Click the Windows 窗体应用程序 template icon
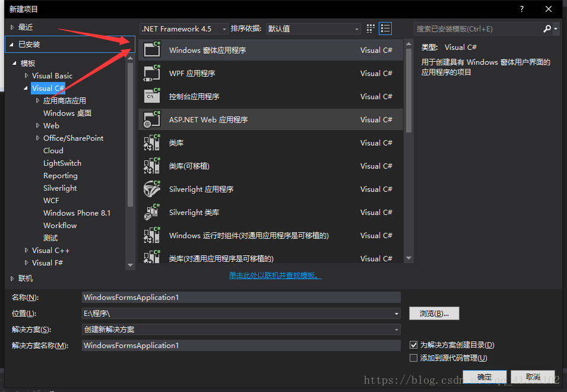The width and height of the screenshot is (567, 392). click(x=152, y=49)
